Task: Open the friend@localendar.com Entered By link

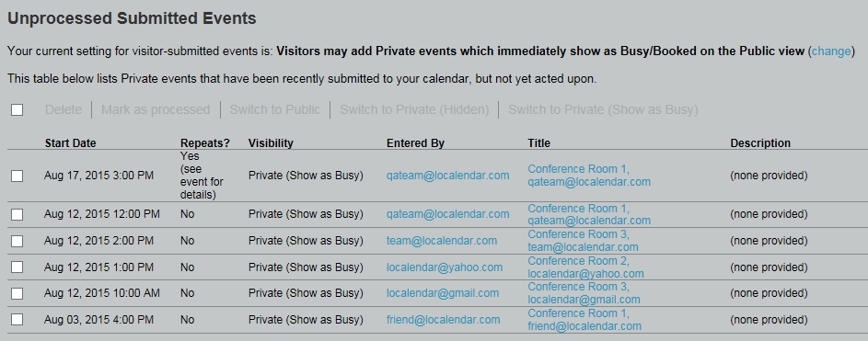Action: coord(444,320)
